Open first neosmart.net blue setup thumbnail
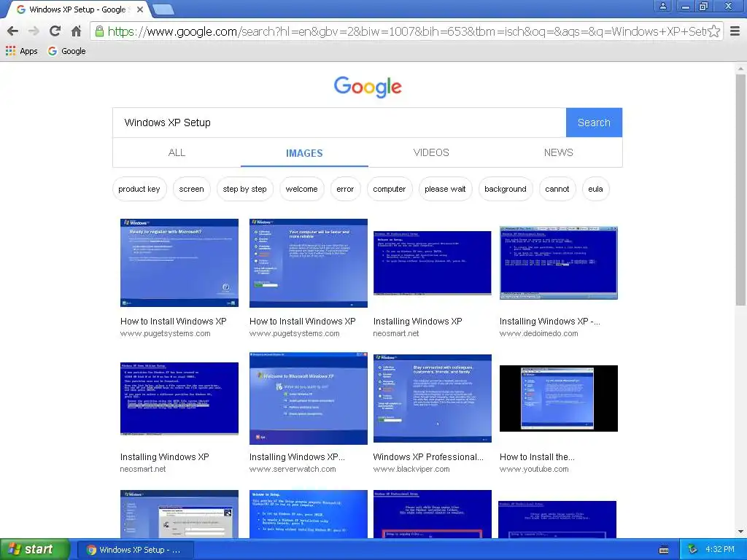 pos(432,262)
